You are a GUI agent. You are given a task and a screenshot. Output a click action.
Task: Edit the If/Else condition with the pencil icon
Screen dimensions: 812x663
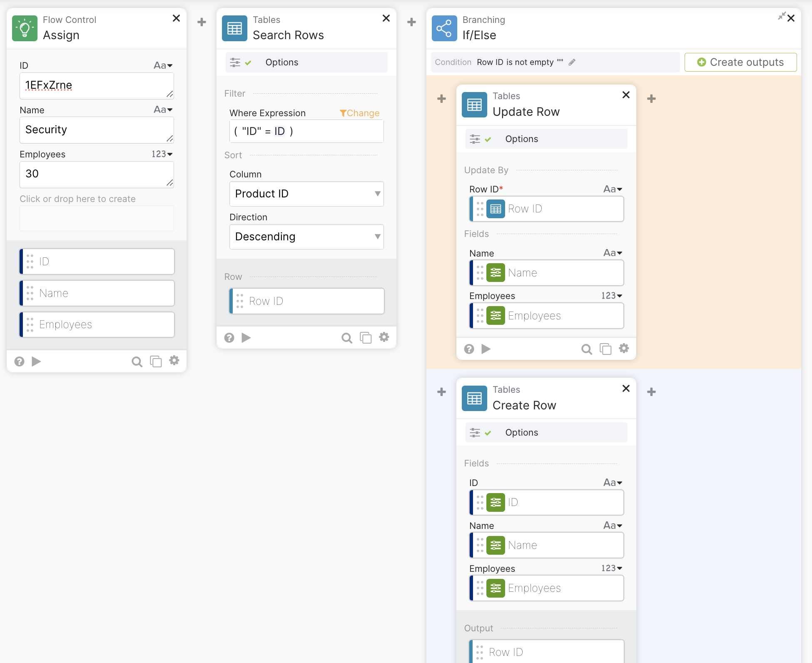572,62
